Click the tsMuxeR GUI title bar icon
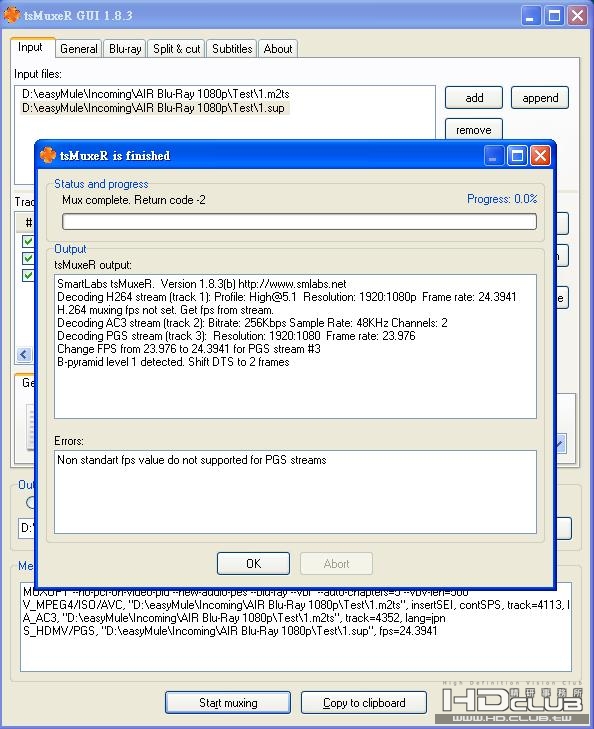The width and height of the screenshot is (594, 729). click(11, 14)
